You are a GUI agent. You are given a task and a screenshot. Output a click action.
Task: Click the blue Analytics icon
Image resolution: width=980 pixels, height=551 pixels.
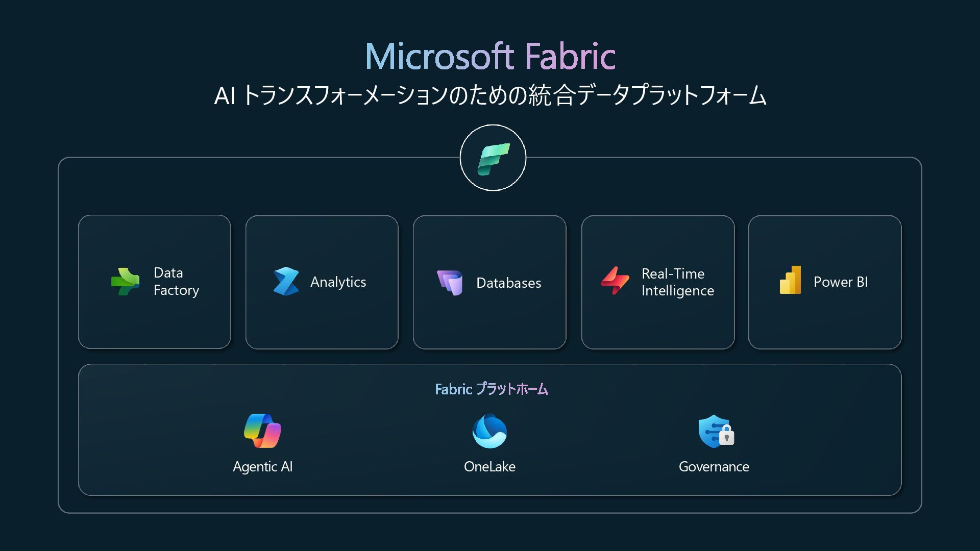[x=286, y=281]
